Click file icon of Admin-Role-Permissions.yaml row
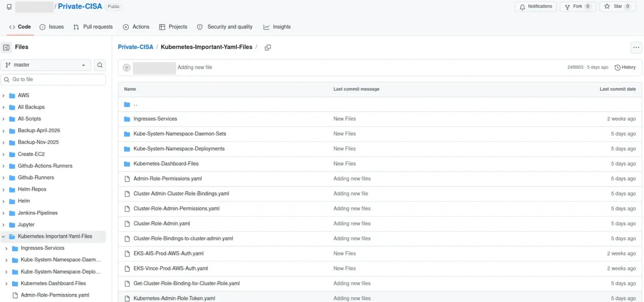The width and height of the screenshot is (644, 302). pyautogui.click(x=127, y=179)
